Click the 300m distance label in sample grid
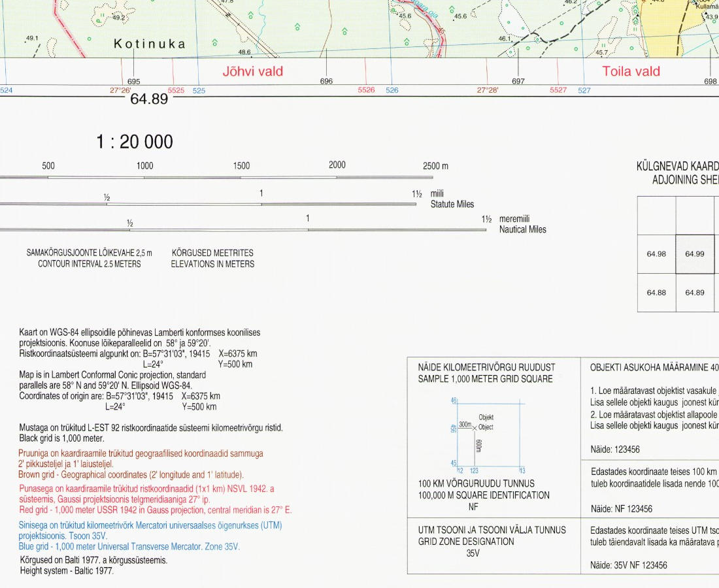Image resolution: width=719 pixels, height=588 pixels. (465, 425)
